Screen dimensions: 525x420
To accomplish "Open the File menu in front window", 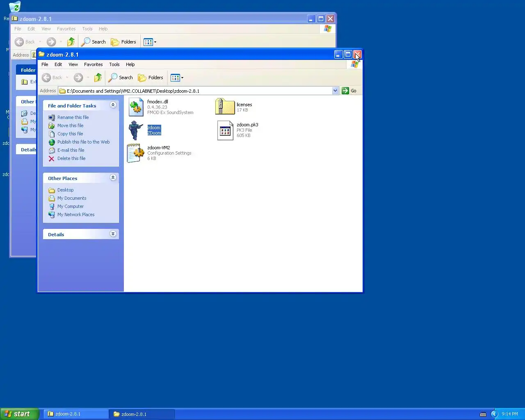I will click(x=45, y=64).
